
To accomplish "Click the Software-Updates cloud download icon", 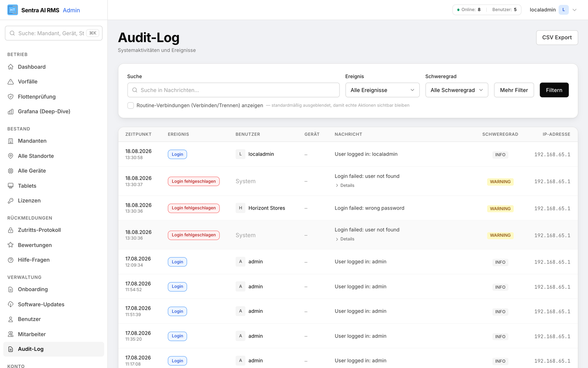I will click(11, 304).
